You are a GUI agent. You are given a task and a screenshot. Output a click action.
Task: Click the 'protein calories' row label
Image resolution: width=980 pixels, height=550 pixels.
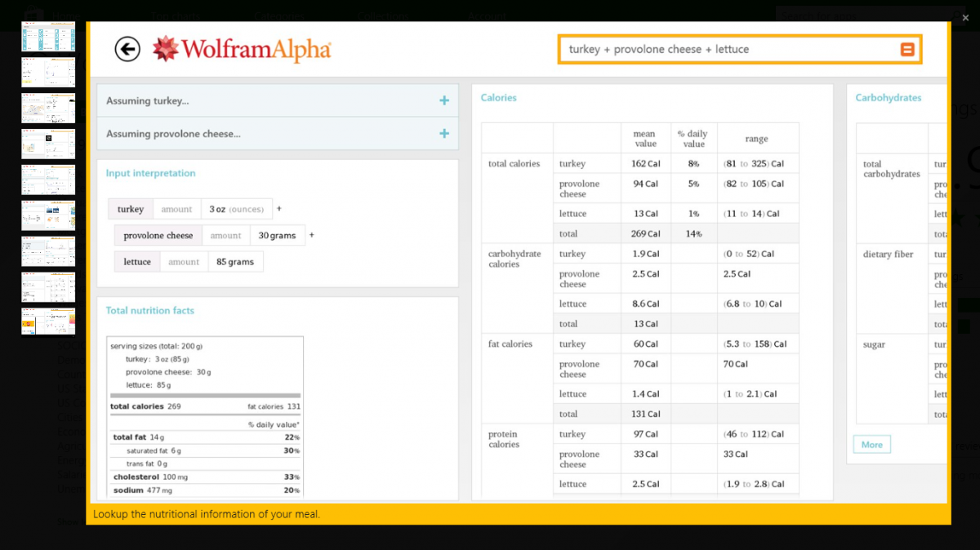(x=505, y=439)
